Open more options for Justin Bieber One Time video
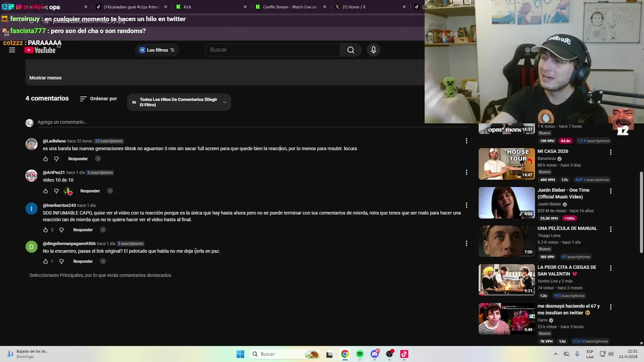The width and height of the screenshot is (644, 362). point(611,191)
